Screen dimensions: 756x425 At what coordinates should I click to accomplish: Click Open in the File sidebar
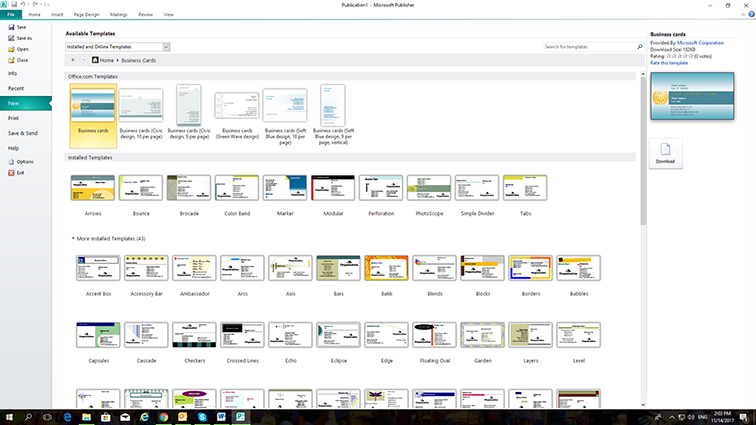(x=18, y=49)
